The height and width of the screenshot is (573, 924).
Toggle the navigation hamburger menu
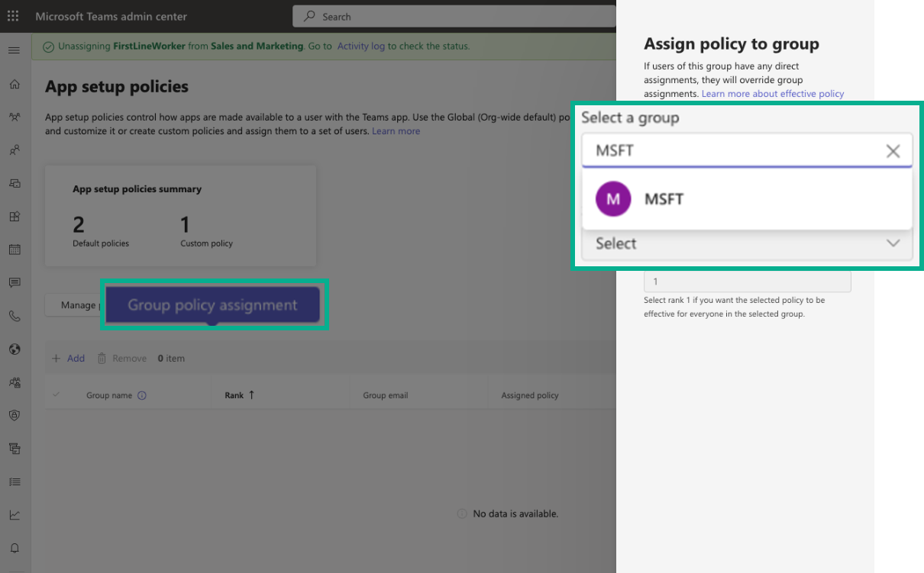point(14,50)
